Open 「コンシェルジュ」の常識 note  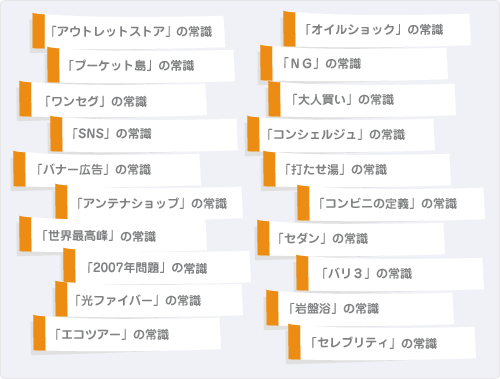(341, 134)
